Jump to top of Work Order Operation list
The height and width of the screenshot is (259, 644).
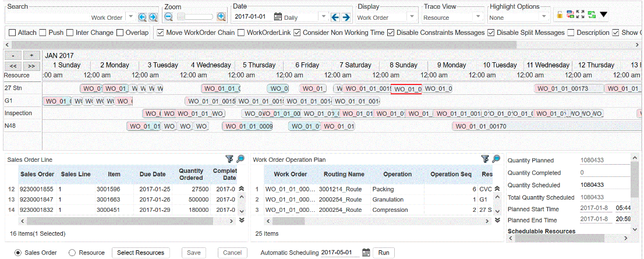point(497,188)
